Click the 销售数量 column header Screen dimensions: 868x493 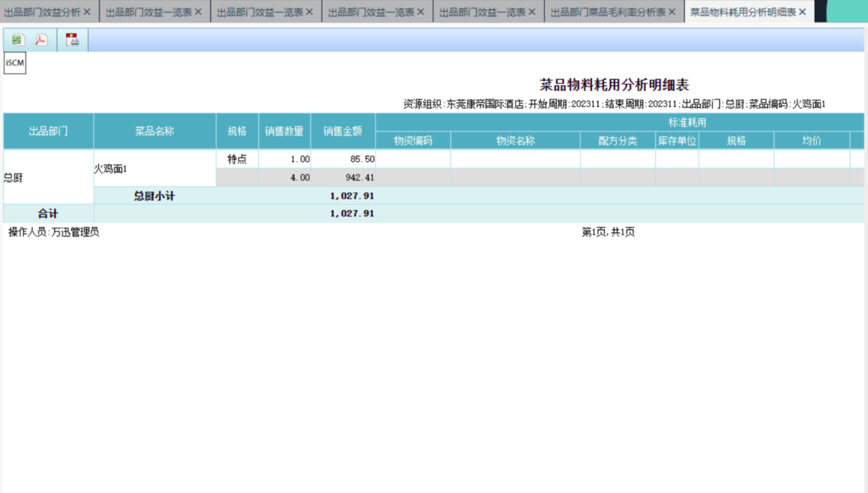tap(284, 131)
